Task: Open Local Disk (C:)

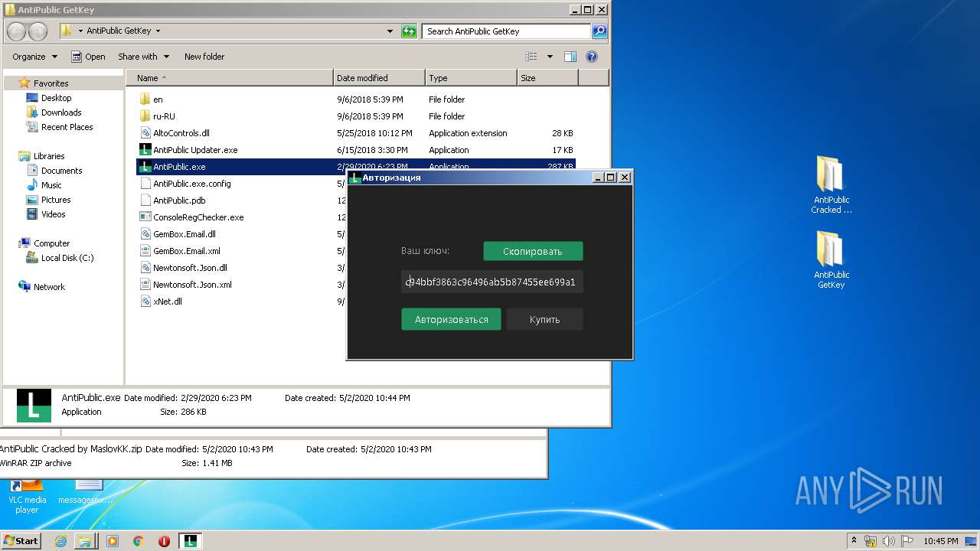Action: point(67,258)
